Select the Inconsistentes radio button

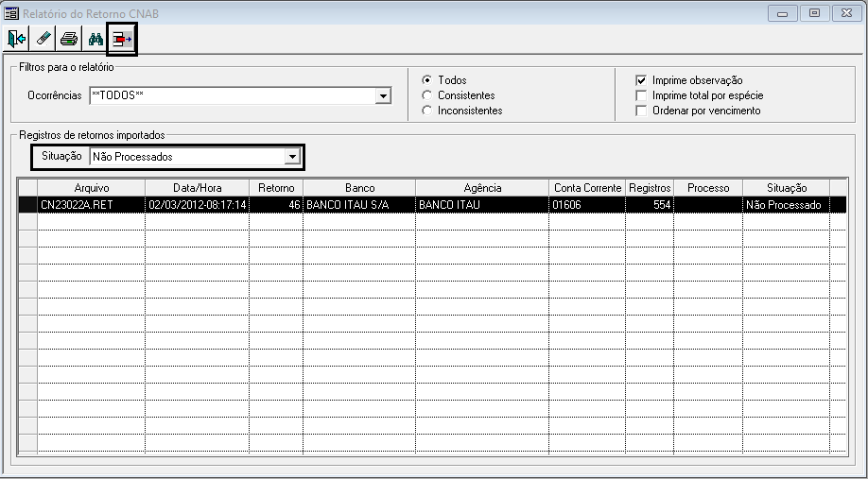(x=426, y=111)
